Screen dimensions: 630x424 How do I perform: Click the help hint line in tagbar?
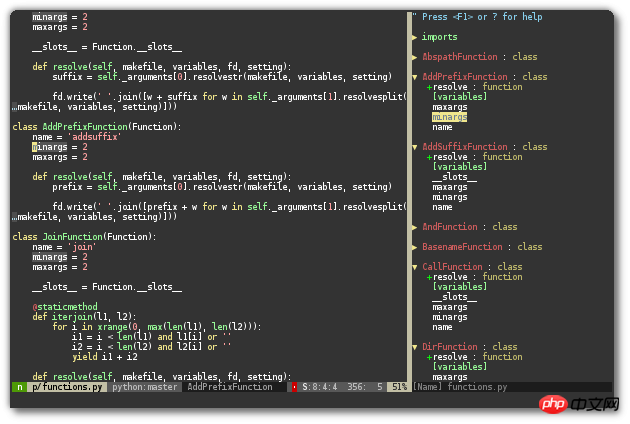tap(482, 17)
